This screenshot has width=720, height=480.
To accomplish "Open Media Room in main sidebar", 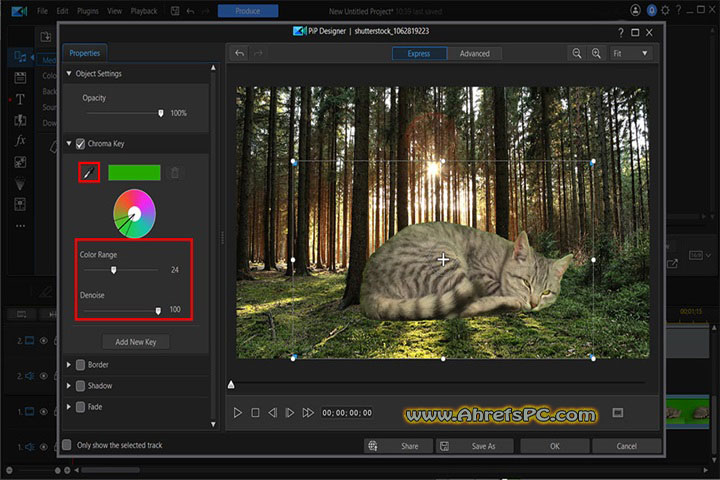I will [20, 56].
